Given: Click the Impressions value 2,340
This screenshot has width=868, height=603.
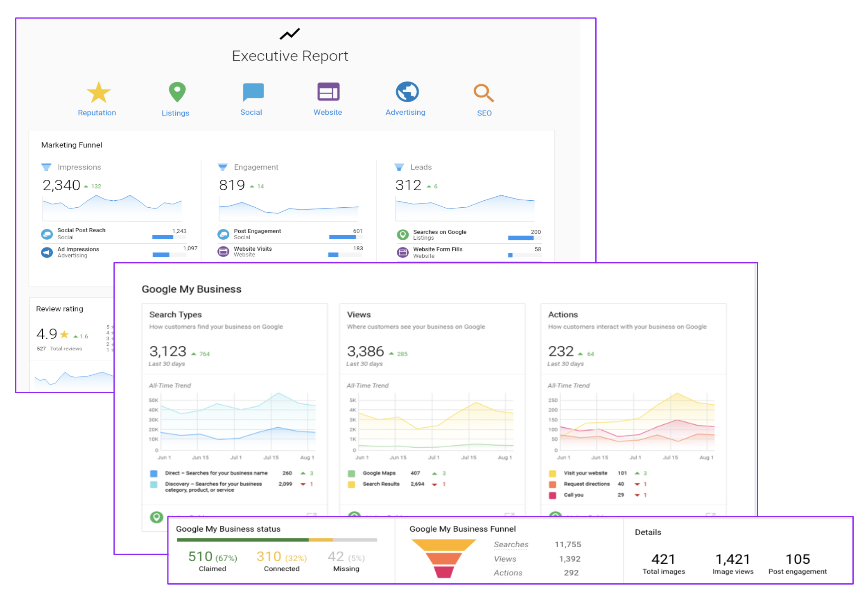Looking at the screenshot, I should pyautogui.click(x=61, y=185).
